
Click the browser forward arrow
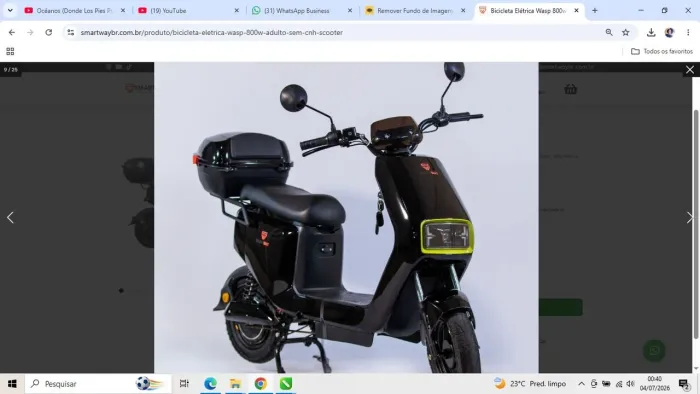pos(30,33)
